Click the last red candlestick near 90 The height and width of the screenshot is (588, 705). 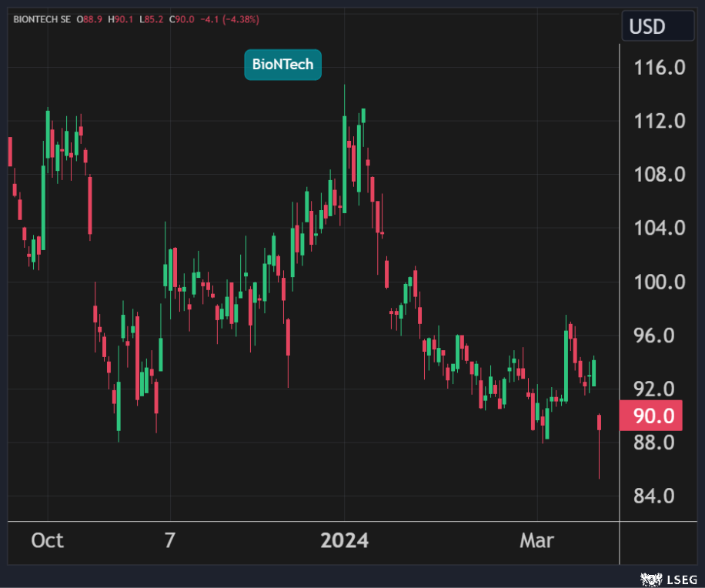tap(600, 422)
